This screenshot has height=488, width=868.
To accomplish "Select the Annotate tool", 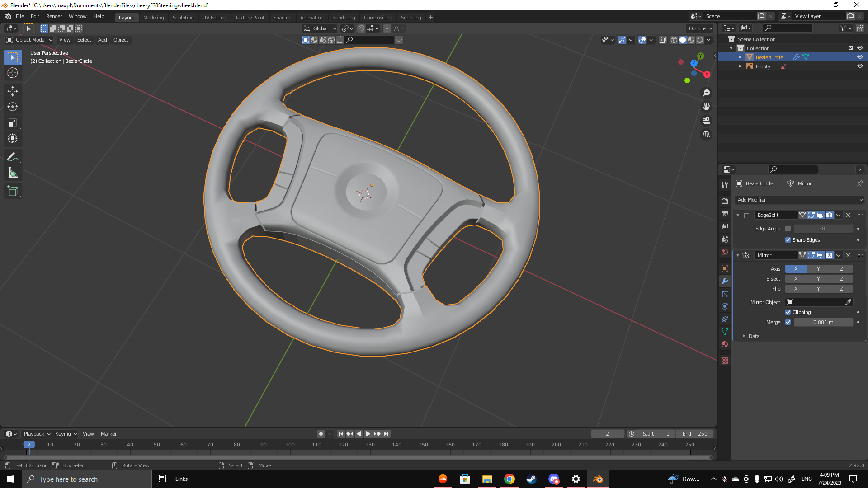I will click(x=13, y=157).
